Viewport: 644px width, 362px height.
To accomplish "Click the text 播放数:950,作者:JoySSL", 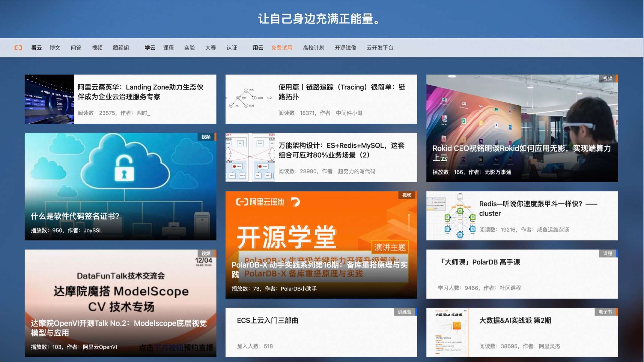I will [x=67, y=230].
